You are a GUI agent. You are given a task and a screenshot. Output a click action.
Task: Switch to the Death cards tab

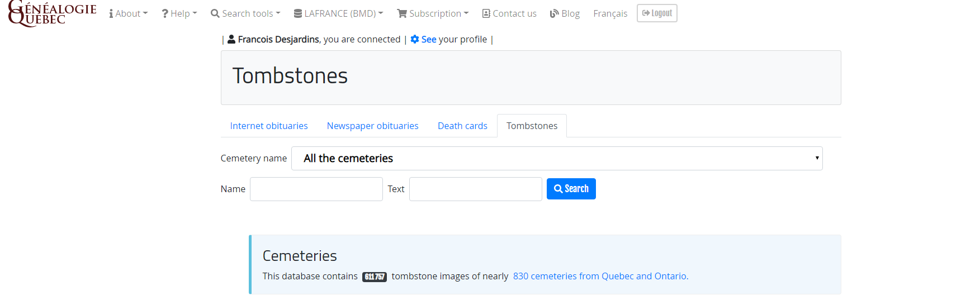(x=462, y=126)
